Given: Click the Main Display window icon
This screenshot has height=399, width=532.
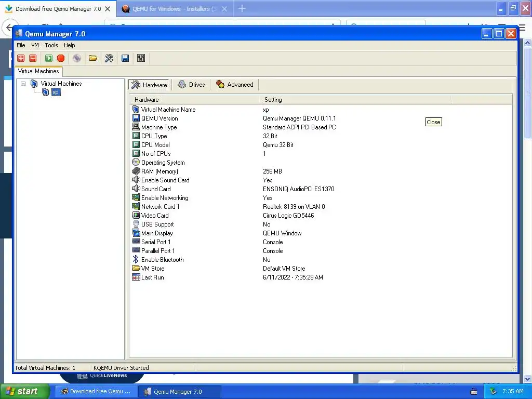Looking at the screenshot, I should click(136, 233).
